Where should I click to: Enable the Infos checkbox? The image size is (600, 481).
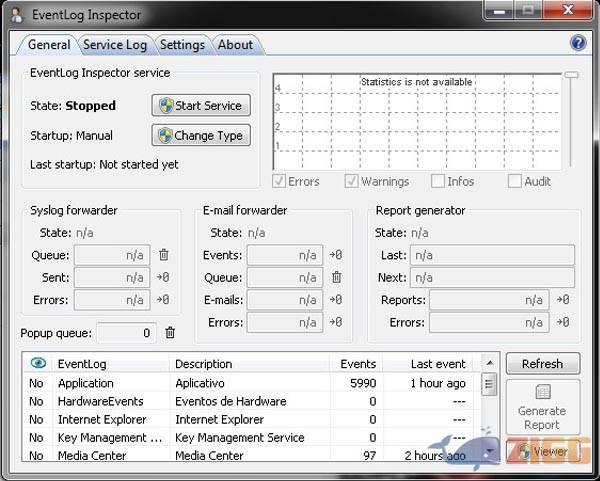click(x=437, y=181)
